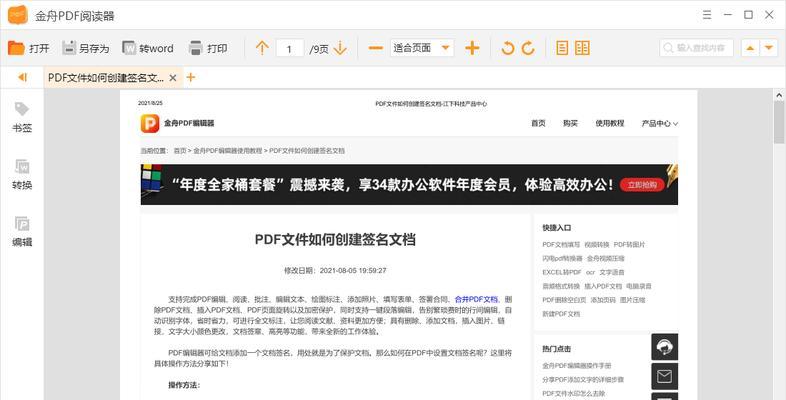This screenshot has height=400, width=786.
Task: Click the EXCEL转PDF quick link
Action: tap(561, 272)
